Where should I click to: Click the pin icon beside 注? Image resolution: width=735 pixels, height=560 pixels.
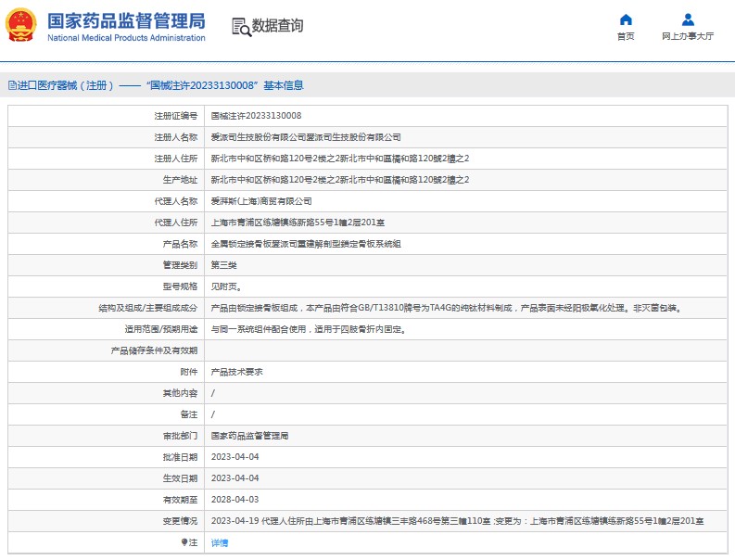pyautogui.click(x=184, y=542)
